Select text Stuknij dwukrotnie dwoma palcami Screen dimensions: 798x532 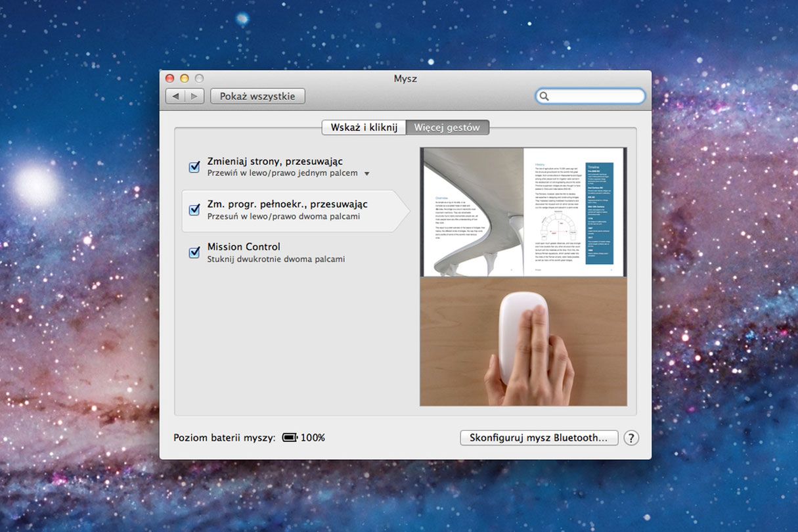(276, 259)
